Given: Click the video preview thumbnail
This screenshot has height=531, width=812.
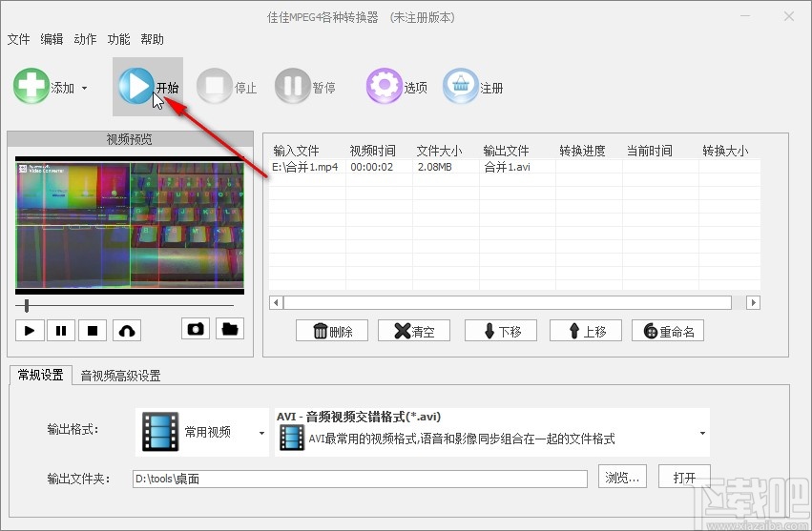Looking at the screenshot, I should coord(130,225).
